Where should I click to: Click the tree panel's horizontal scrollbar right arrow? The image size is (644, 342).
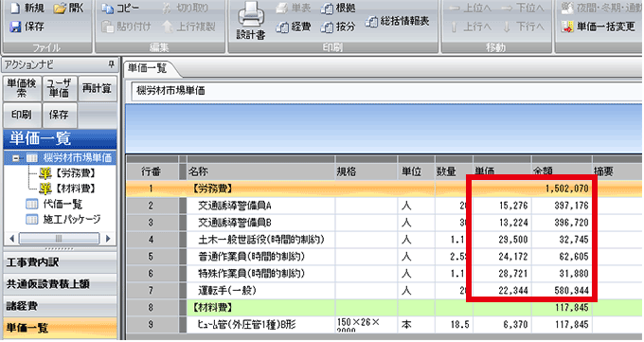click(x=108, y=239)
